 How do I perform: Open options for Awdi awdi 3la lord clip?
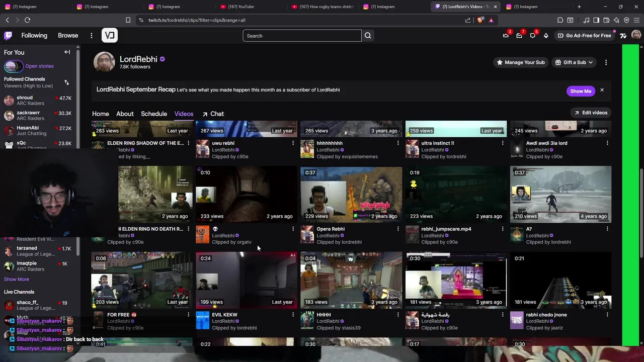[607, 143]
